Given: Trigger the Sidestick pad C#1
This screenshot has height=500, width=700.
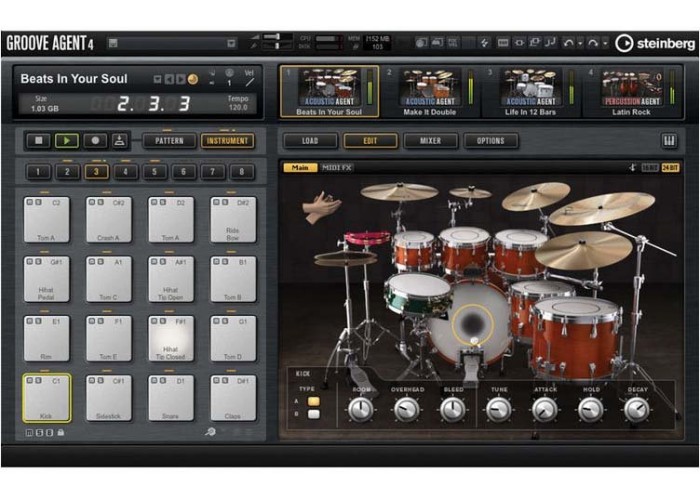Looking at the screenshot, I should pos(108,398).
